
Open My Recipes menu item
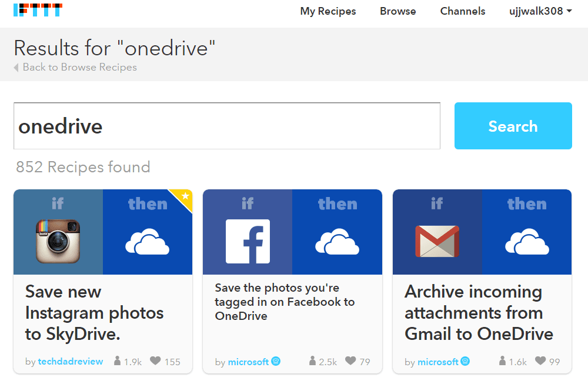click(328, 11)
